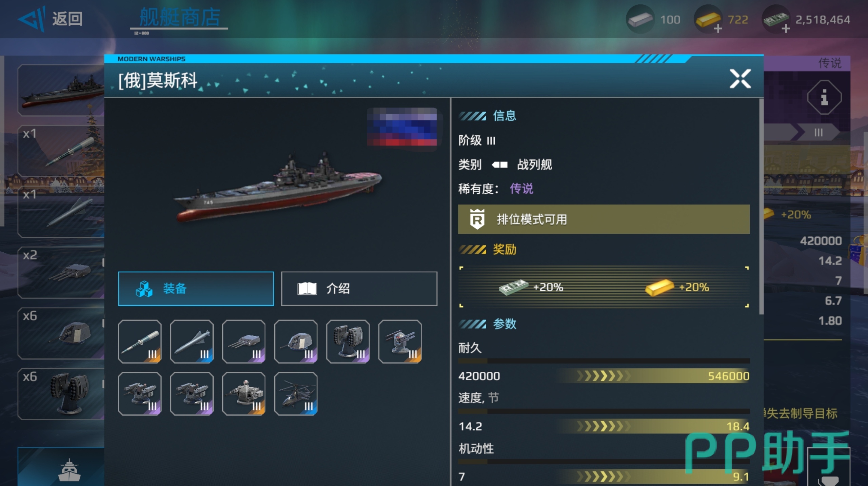
Task: Open the ship category icon at the bottom-left
Action: 69,470
